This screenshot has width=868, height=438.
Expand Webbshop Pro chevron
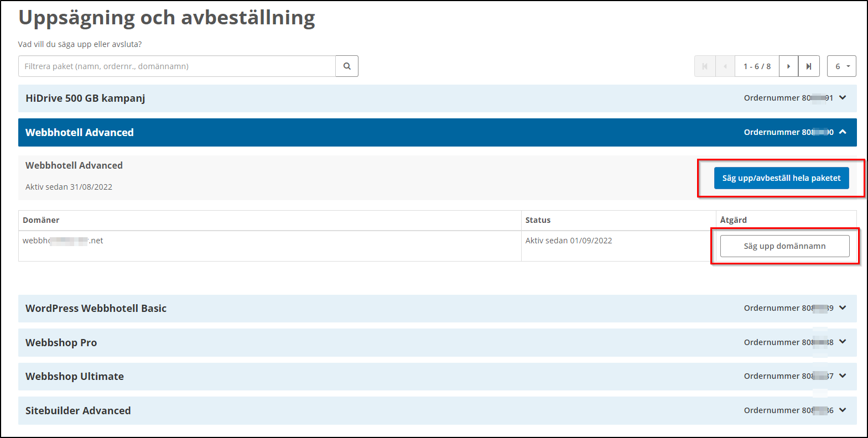[x=843, y=342]
